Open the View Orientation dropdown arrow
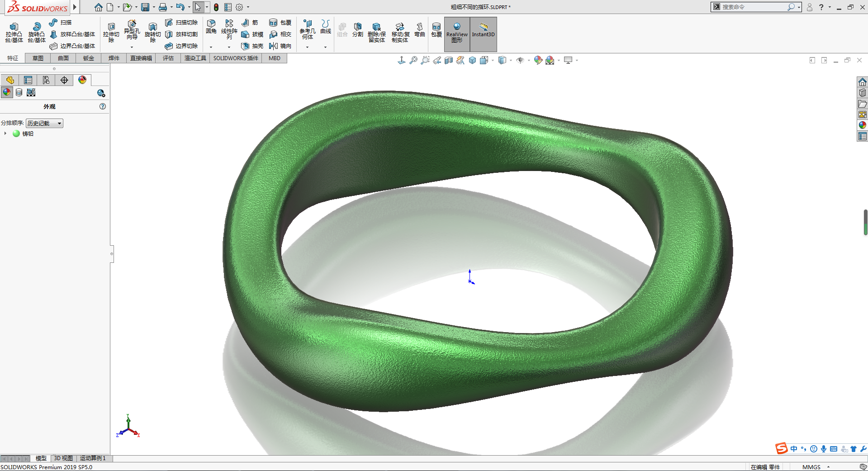This screenshot has height=471, width=868. click(493, 60)
